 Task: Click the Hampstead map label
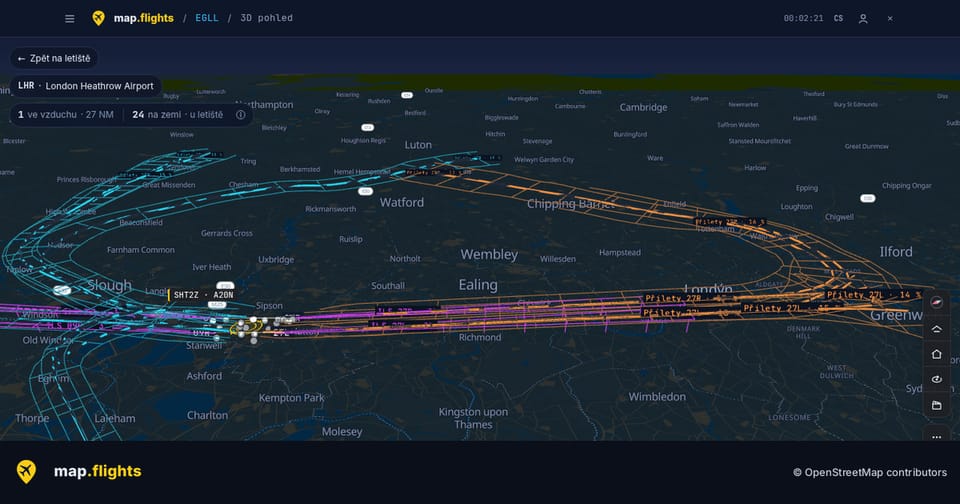[620, 252]
